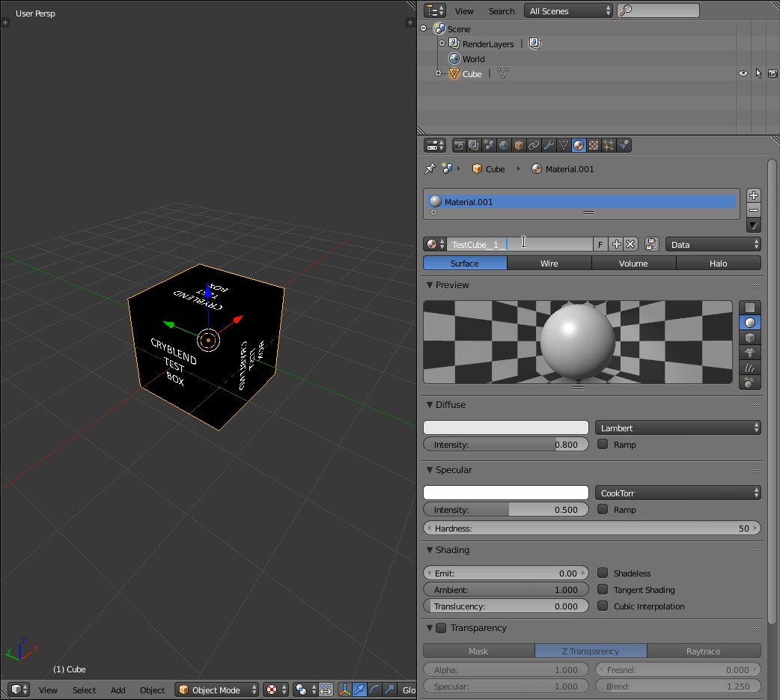Open the Constraints properties tab chain icon

point(534,145)
